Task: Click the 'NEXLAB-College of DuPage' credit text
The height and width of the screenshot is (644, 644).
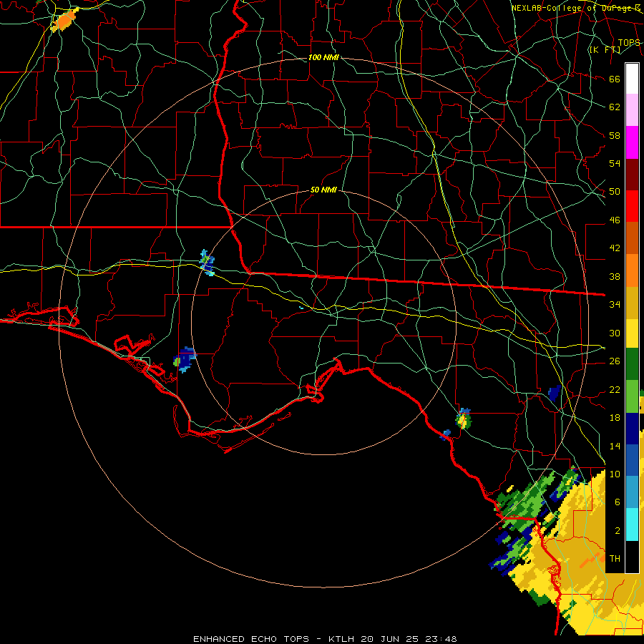Action: click(572, 8)
